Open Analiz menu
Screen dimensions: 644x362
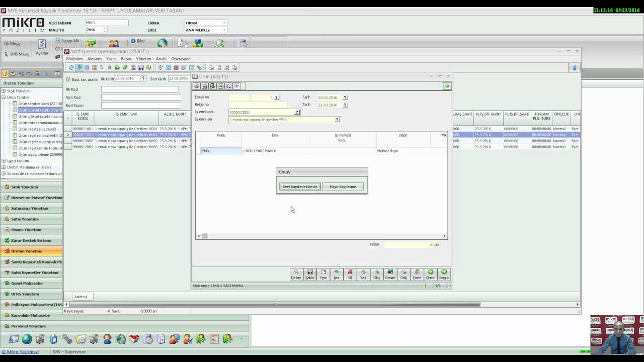[161, 59]
